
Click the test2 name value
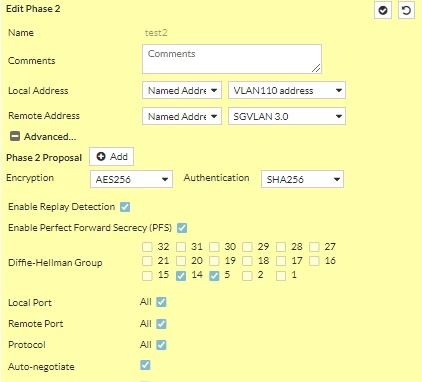click(156, 33)
